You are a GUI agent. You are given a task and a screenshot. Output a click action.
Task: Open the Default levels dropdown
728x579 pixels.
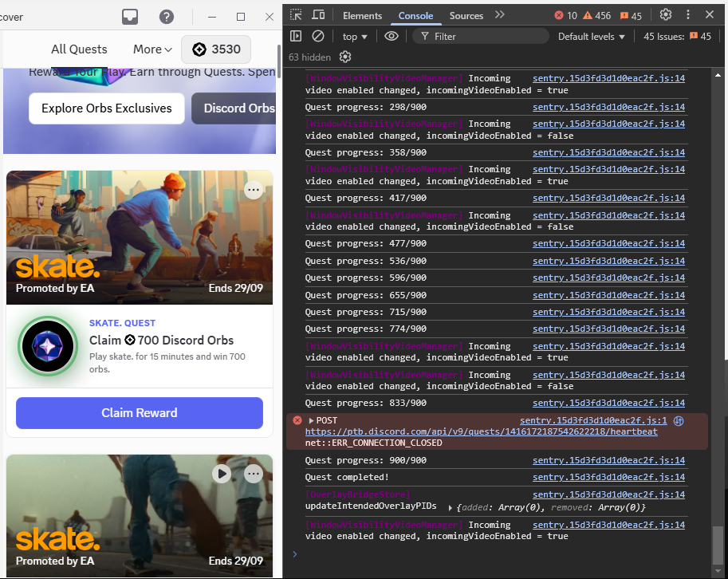point(591,36)
